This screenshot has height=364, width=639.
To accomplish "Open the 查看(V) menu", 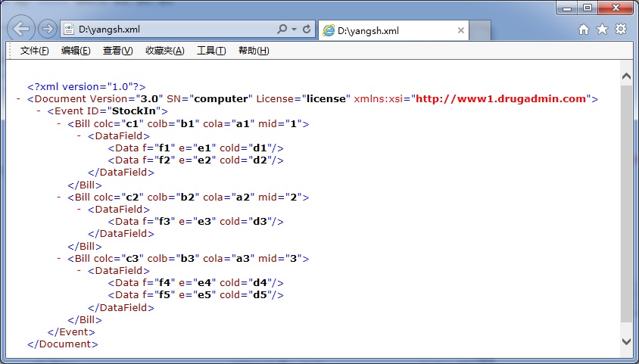I will pyautogui.click(x=118, y=51).
